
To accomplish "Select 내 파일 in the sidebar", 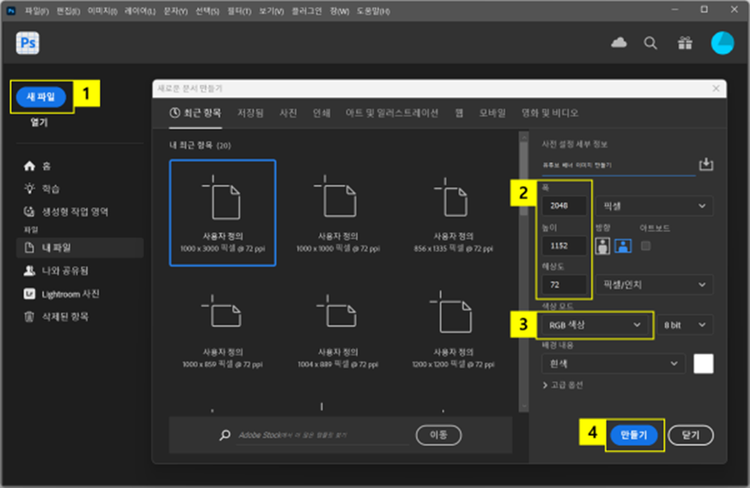I will coord(80,248).
